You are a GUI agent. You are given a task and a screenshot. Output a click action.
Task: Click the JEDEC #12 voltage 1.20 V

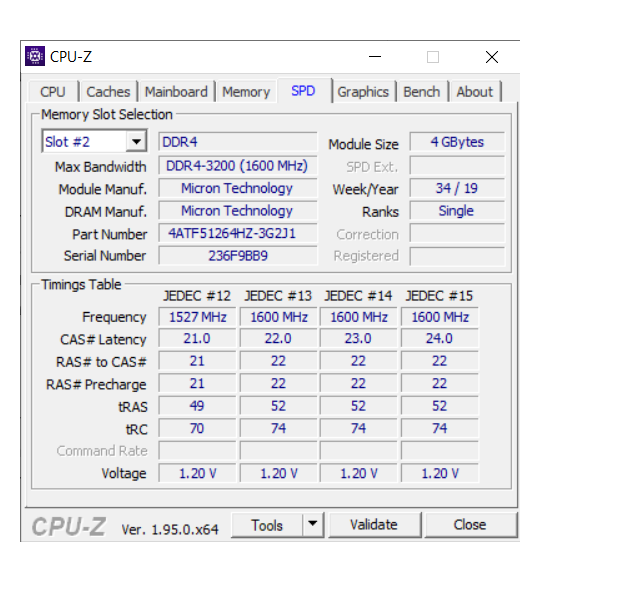tap(197, 473)
